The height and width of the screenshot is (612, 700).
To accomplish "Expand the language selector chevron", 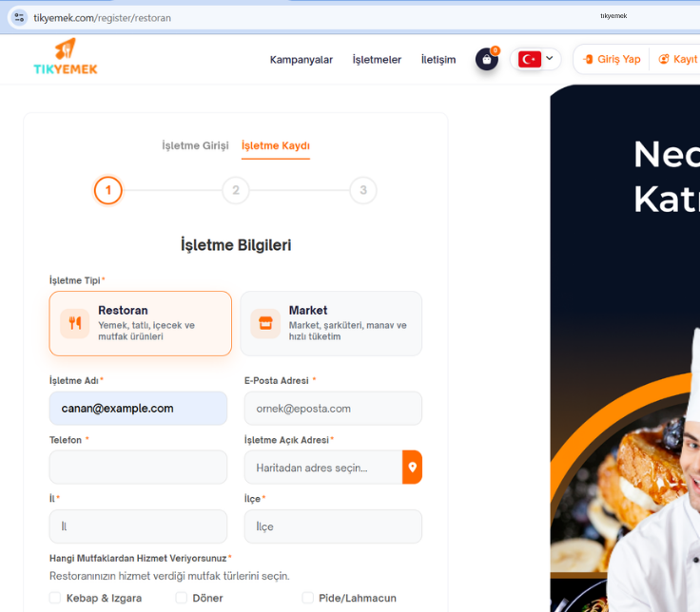I will [x=550, y=58].
